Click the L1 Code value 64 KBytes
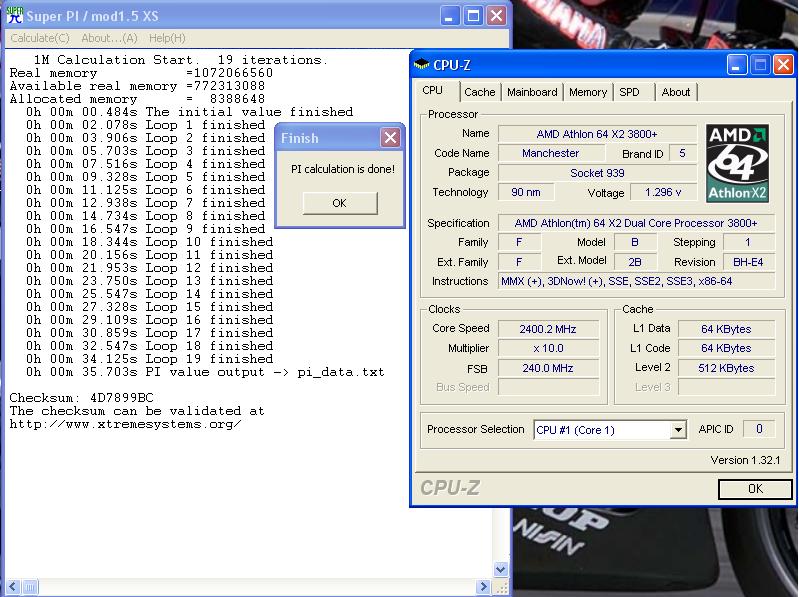 point(726,348)
